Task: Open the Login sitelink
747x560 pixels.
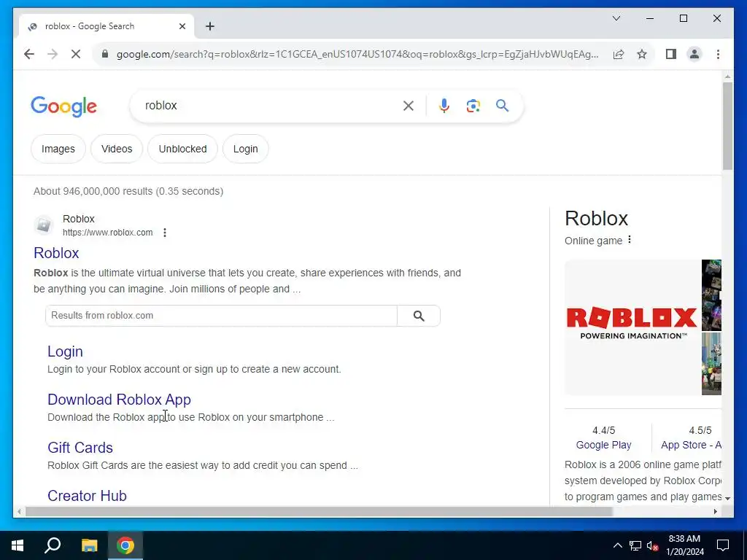Action: (x=65, y=351)
